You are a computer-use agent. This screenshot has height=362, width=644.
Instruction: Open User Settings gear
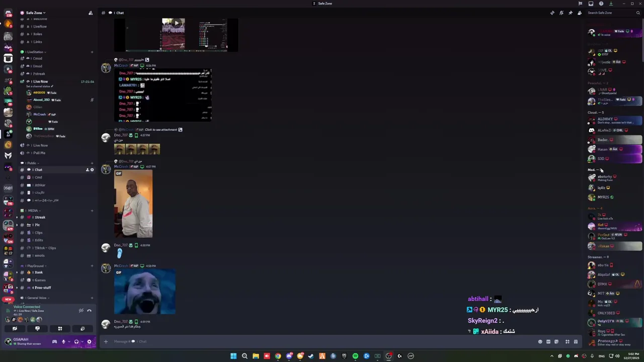[89, 342]
